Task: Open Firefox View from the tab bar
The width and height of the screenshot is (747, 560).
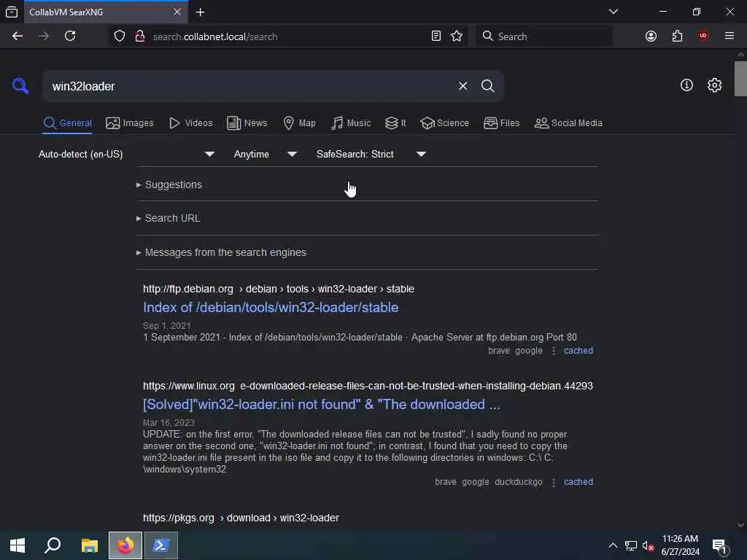Action: coord(12,12)
